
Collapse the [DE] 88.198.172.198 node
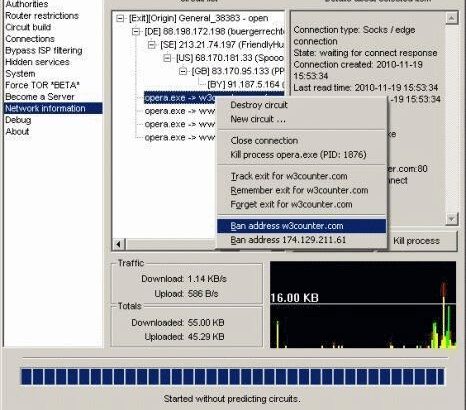[136, 32]
